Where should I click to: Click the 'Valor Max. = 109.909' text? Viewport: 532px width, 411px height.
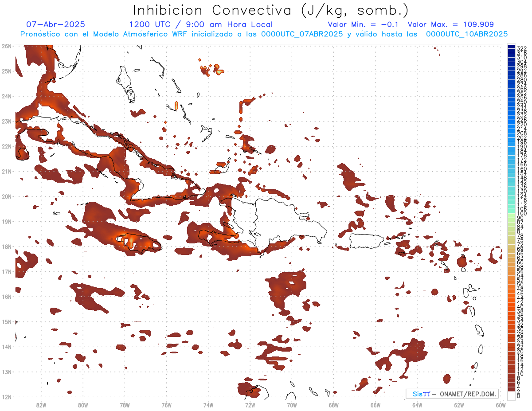[450, 24]
